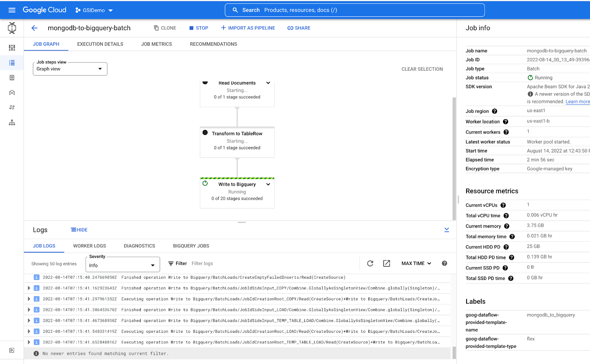Viewport: 590px width, 364px height.
Task: Show help for Job region
Action: coord(494,111)
